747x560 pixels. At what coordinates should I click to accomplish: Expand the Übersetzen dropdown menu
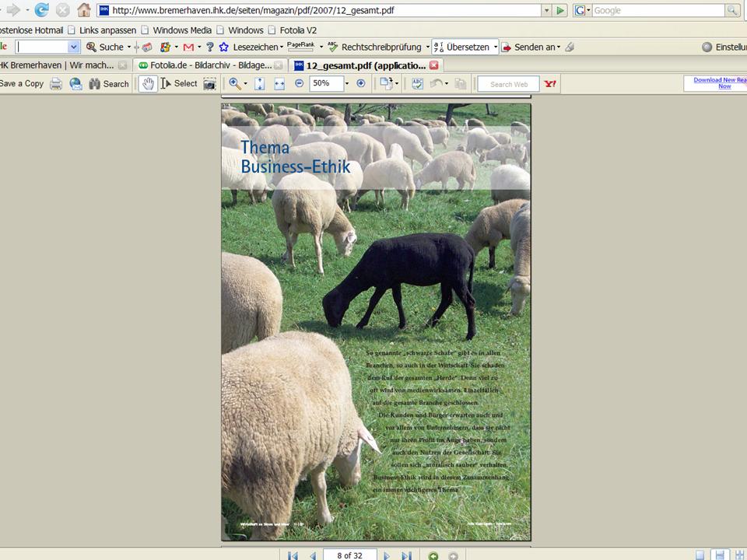point(495,47)
